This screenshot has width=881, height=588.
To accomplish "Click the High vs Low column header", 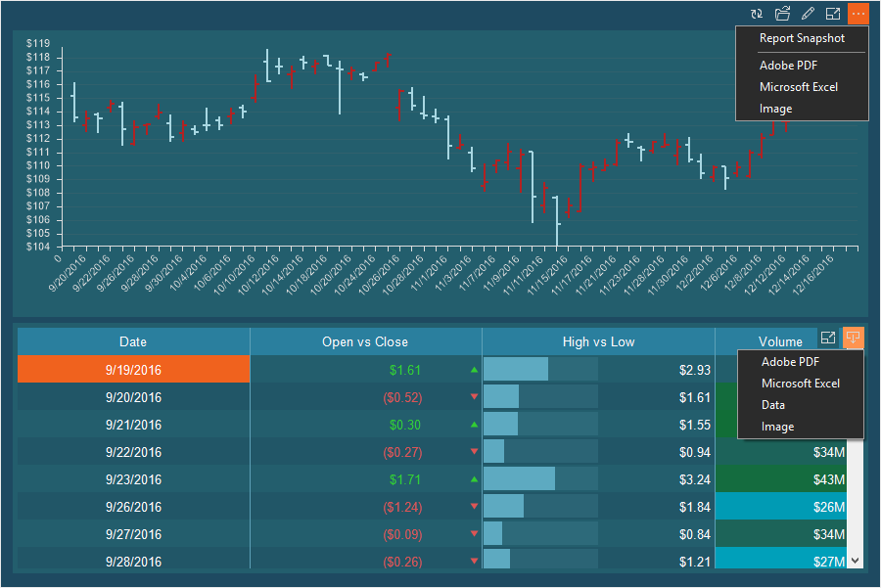I will [598, 341].
